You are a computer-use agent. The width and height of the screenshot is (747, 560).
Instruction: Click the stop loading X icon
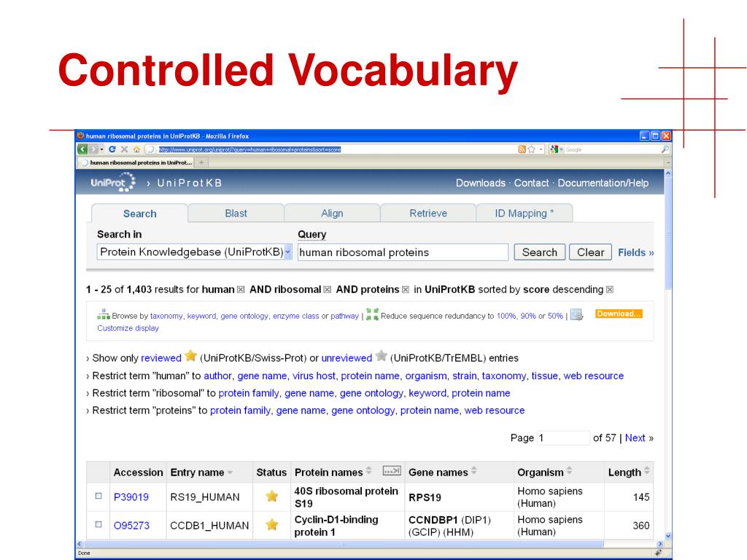coord(124,149)
